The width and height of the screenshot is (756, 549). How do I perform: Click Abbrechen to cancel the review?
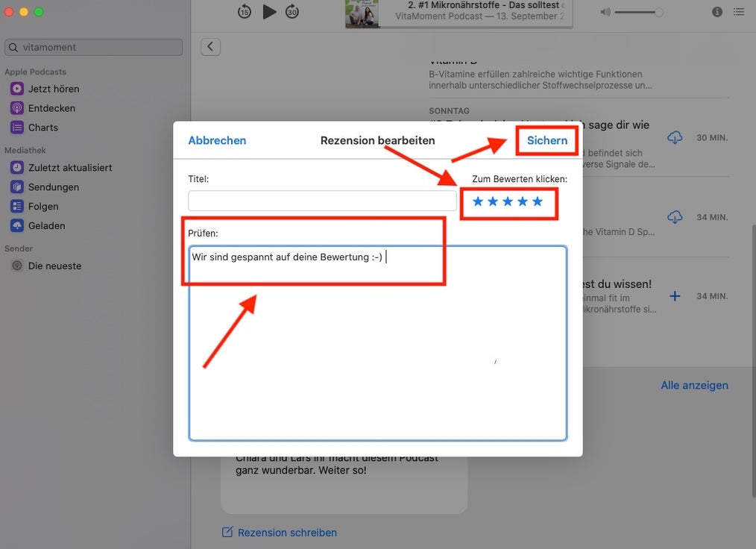point(217,140)
